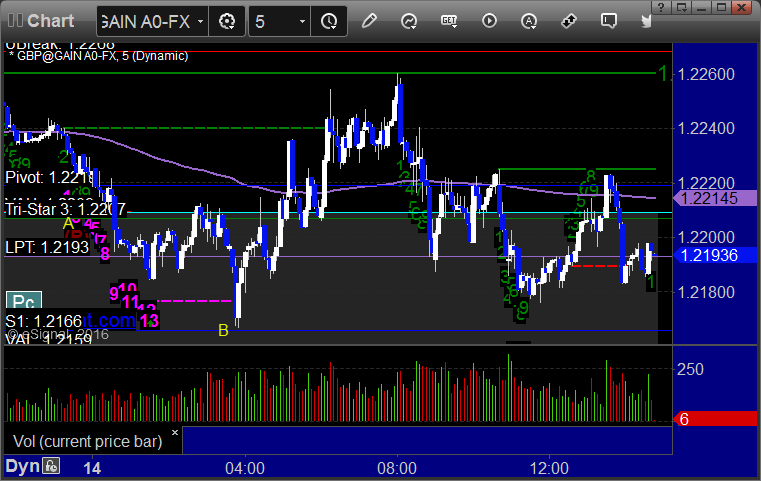Click the Twitter bird icon
This screenshot has height=481, width=761.
pyautogui.click(x=646, y=21)
